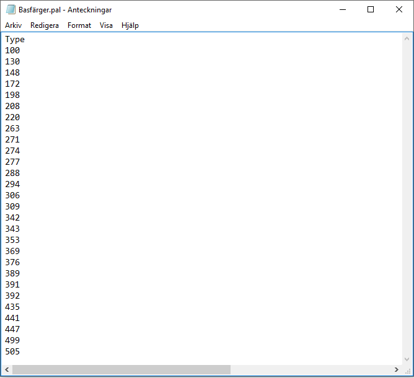This screenshot has width=414, height=378.
Task: Open the Visa menu
Action: tap(106, 25)
